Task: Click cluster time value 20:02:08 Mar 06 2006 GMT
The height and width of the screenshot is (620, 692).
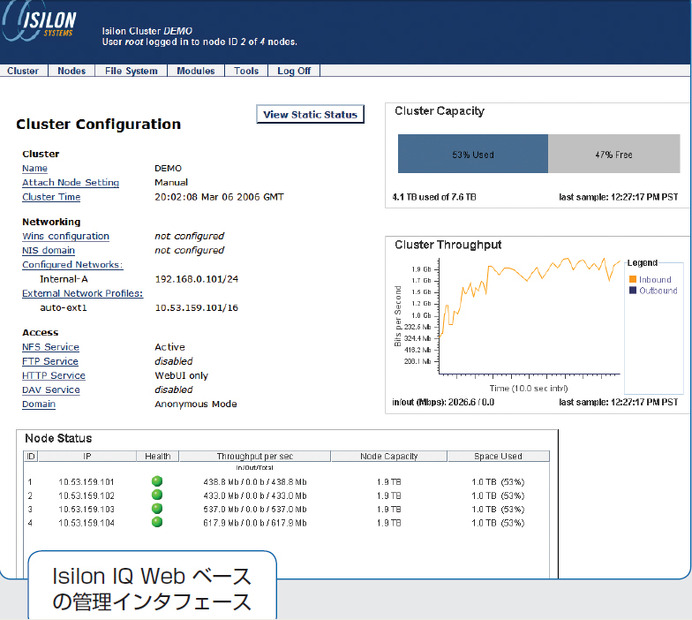Action: [x=219, y=197]
